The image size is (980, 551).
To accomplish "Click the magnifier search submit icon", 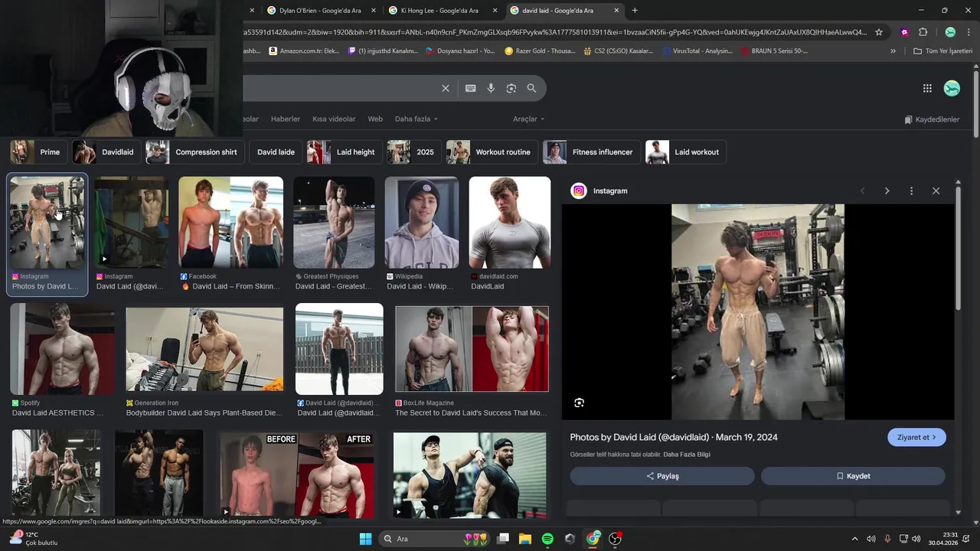I will [531, 88].
